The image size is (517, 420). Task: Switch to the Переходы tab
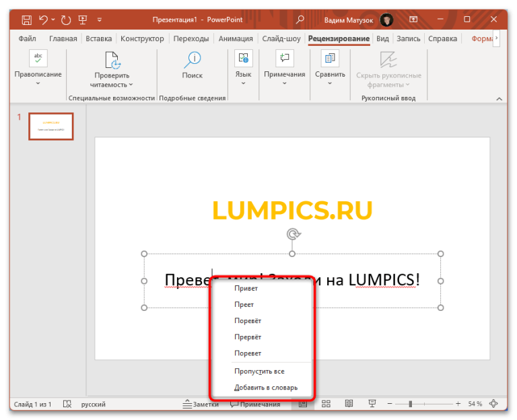pyautogui.click(x=191, y=38)
